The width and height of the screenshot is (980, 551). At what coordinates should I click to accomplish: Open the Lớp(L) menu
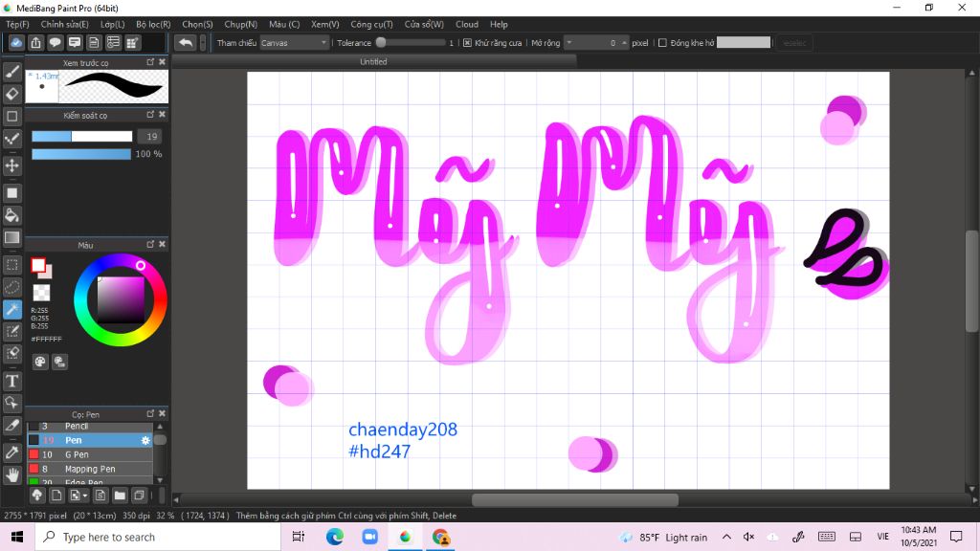(x=113, y=24)
